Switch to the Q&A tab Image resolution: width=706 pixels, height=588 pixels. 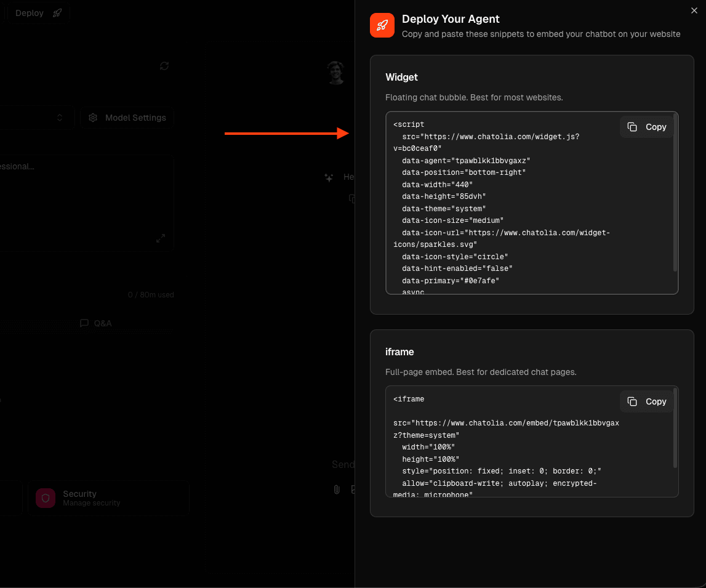pos(96,323)
